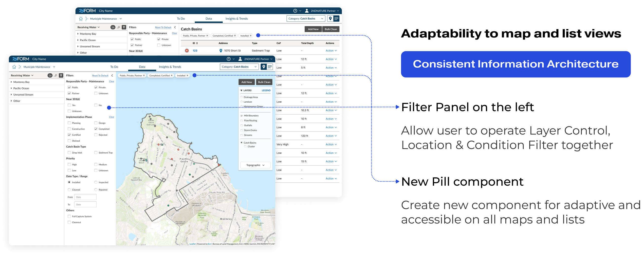Click the Bulk Clean button above the map
The image size is (644, 256).
tap(264, 82)
